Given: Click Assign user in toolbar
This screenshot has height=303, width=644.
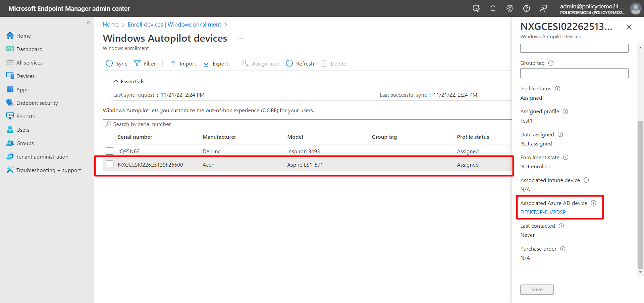Looking at the screenshot, I should point(261,63).
